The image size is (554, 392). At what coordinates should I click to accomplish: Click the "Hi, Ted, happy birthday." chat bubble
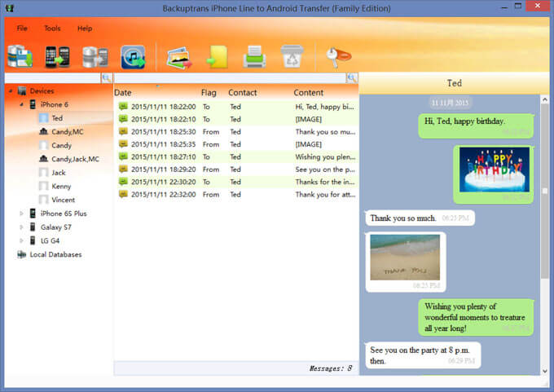click(x=476, y=126)
